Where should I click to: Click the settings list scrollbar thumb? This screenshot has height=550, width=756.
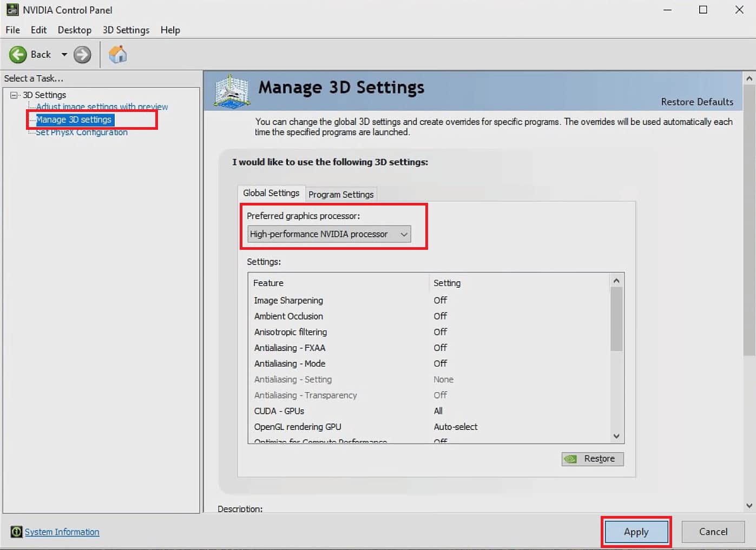point(616,319)
